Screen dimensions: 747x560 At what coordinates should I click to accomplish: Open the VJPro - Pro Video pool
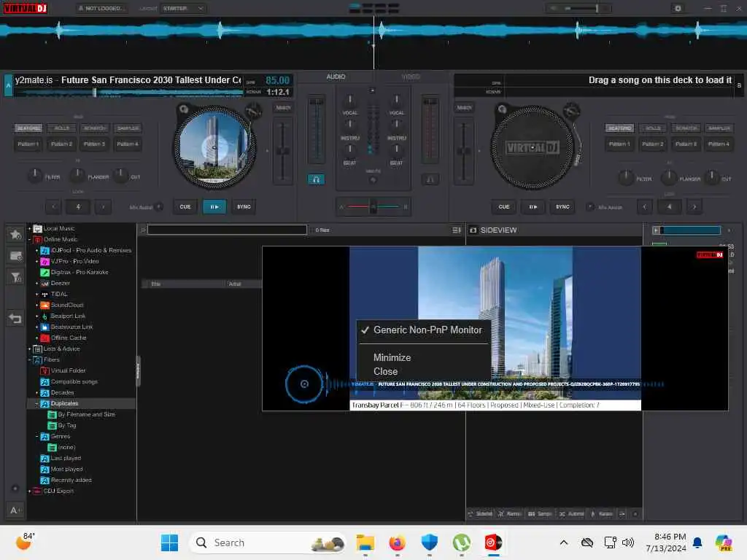[74, 262]
